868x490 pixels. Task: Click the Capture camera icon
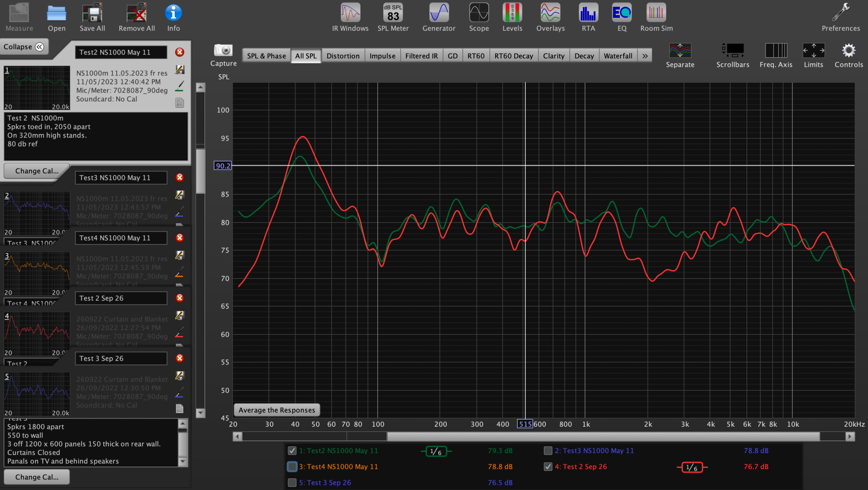tap(224, 51)
